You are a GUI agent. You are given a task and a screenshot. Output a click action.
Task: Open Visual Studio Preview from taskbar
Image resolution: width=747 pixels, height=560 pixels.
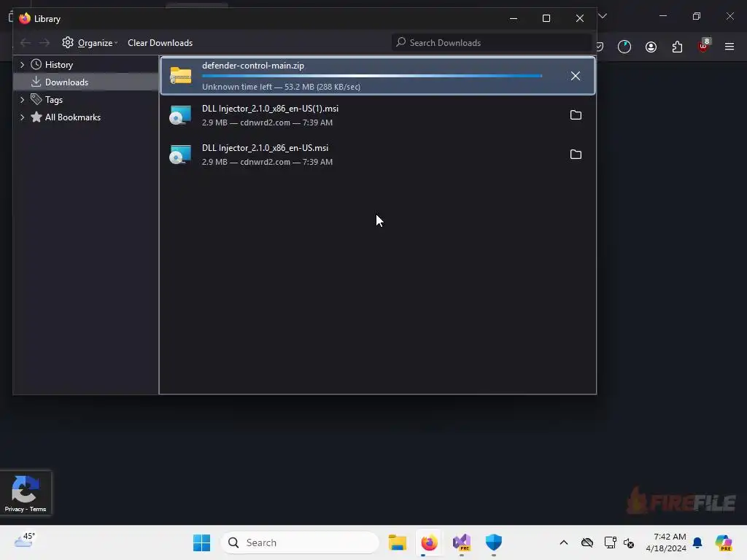click(x=462, y=542)
